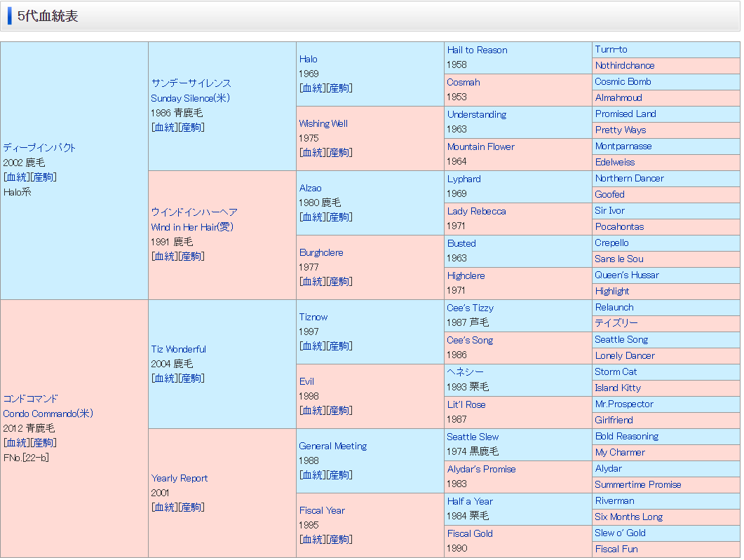Open 血統 link under Tiznow
Viewport: 744px width, 560px height.
[312, 346]
